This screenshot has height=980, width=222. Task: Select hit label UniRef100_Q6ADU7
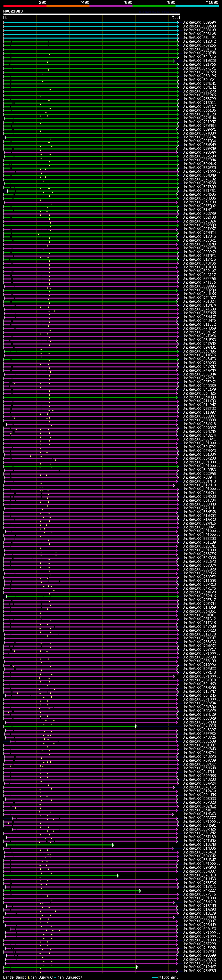(199, 872)
